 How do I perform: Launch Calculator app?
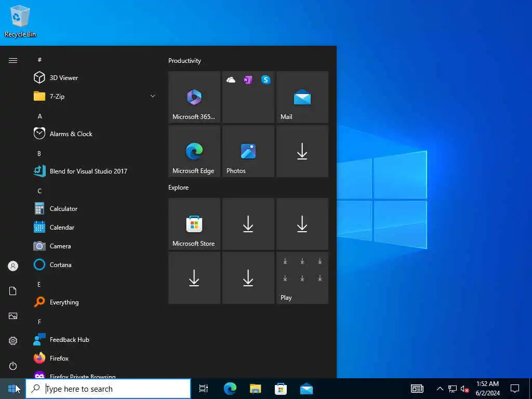click(95, 209)
